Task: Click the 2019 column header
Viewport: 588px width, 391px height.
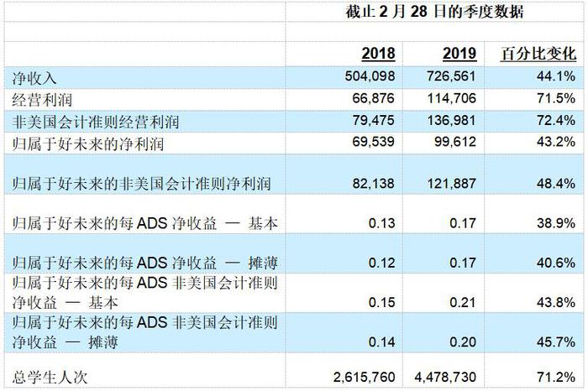Action: click(459, 54)
